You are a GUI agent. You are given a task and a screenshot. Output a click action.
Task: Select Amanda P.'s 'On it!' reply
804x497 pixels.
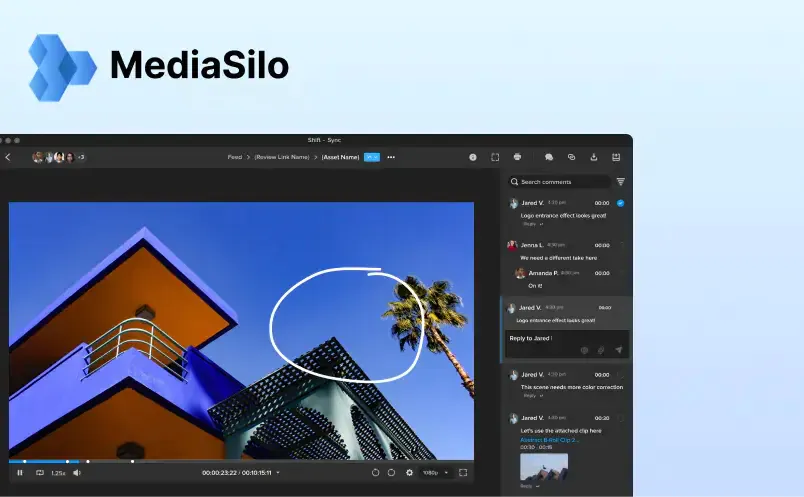click(x=535, y=286)
